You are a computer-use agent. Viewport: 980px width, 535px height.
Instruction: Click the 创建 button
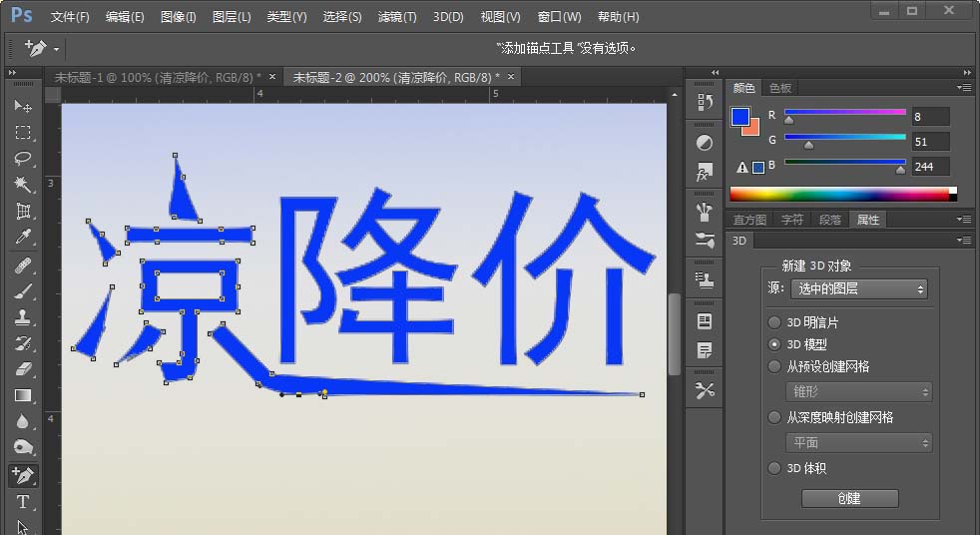[x=849, y=498]
